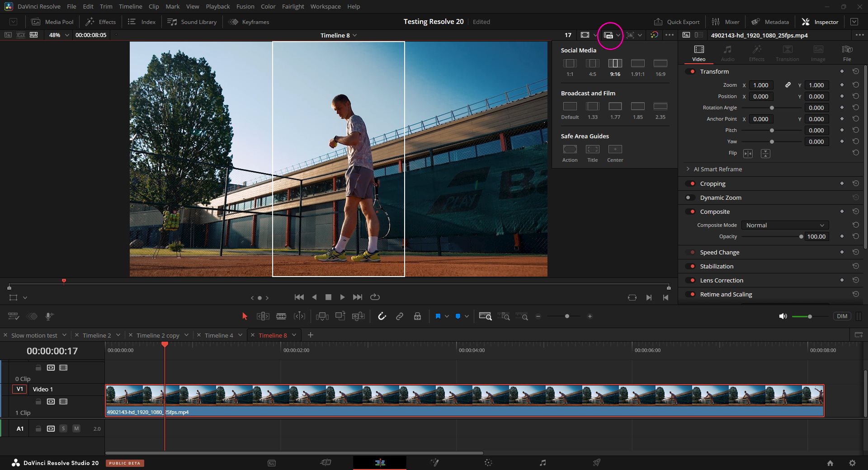The width and height of the screenshot is (868, 470).
Task: Switch to the Inspector Audio tab
Action: click(x=727, y=53)
